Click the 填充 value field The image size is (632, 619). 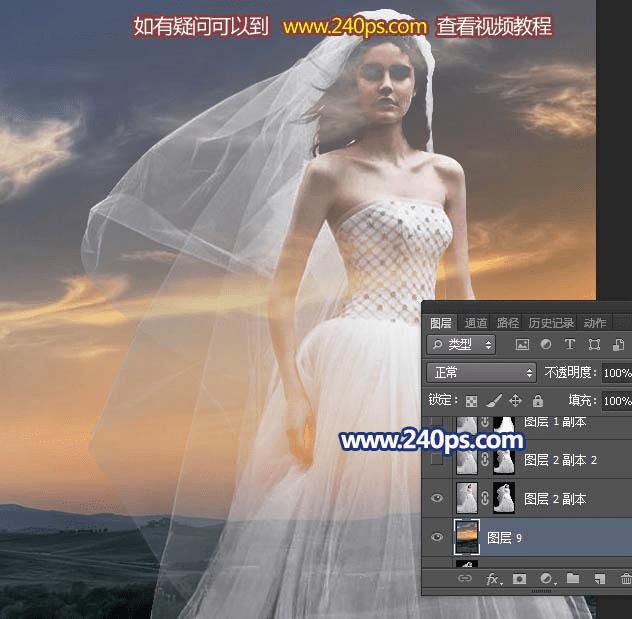(x=617, y=401)
